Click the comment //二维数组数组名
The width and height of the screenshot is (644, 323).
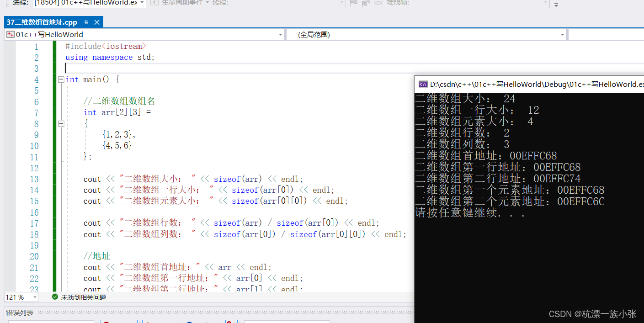pyautogui.click(x=119, y=101)
